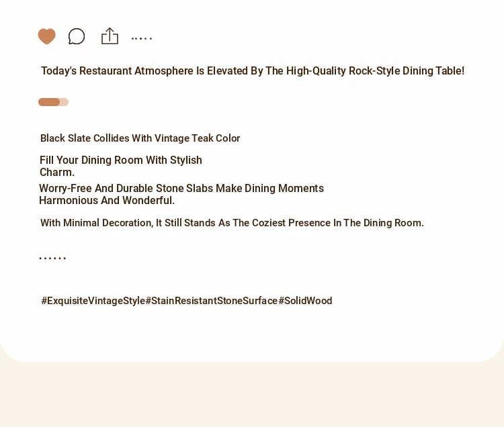
Task: Open comments via the speech bubble icon
Action: tap(77, 36)
